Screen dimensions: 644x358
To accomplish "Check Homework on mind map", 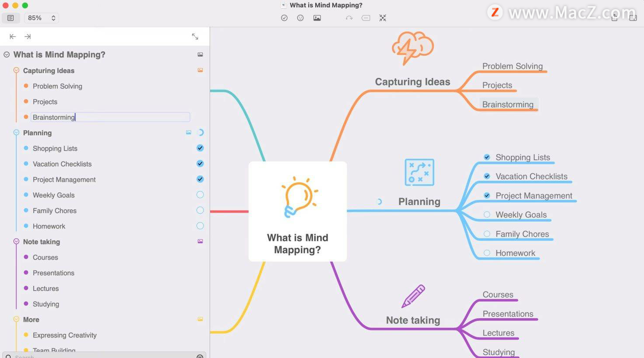I will tap(487, 253).
